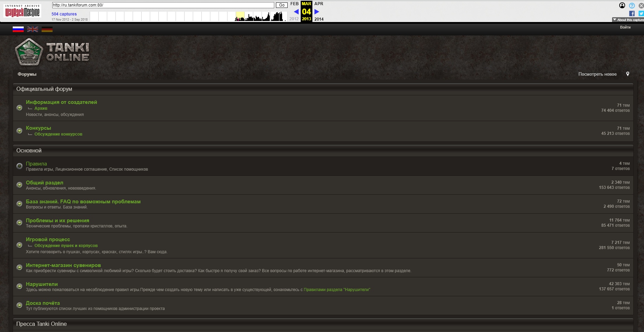Open the Доска почёта forum
The image size is (644, 332).
(43, 303)
